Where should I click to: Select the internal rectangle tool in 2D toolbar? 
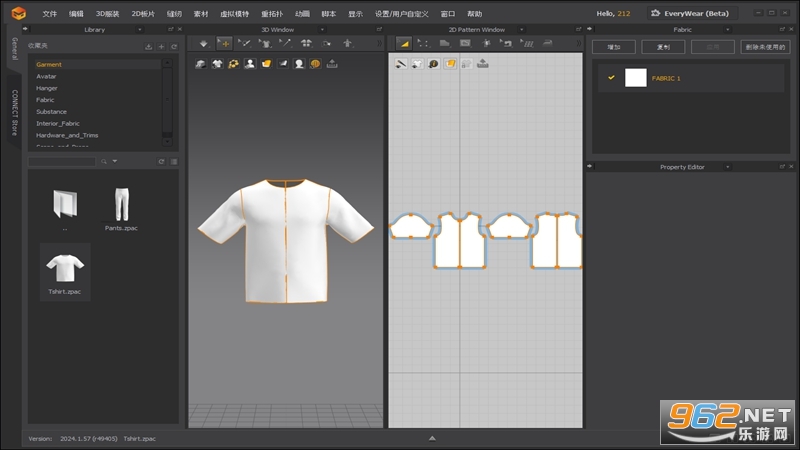coord(465,43)
